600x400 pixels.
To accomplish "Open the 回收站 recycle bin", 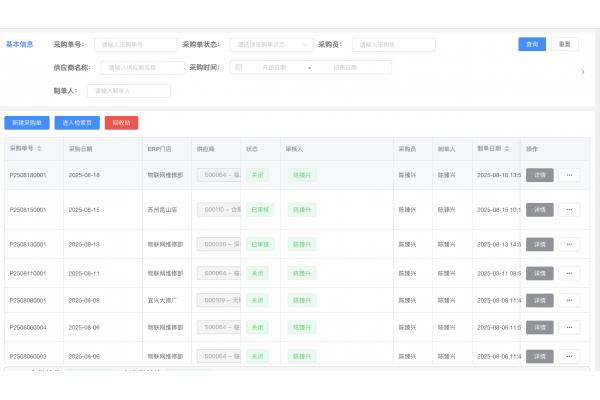I will click(121, 122).
